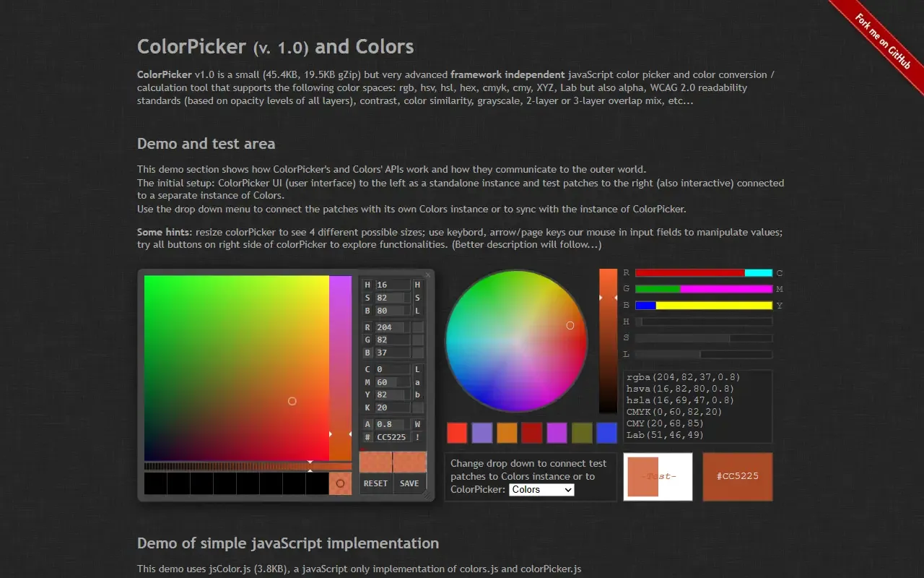The height and width of the screenshot is (578, 924).
Task: Click the #CC5225 color patch
Action: [x=738, y=477]
